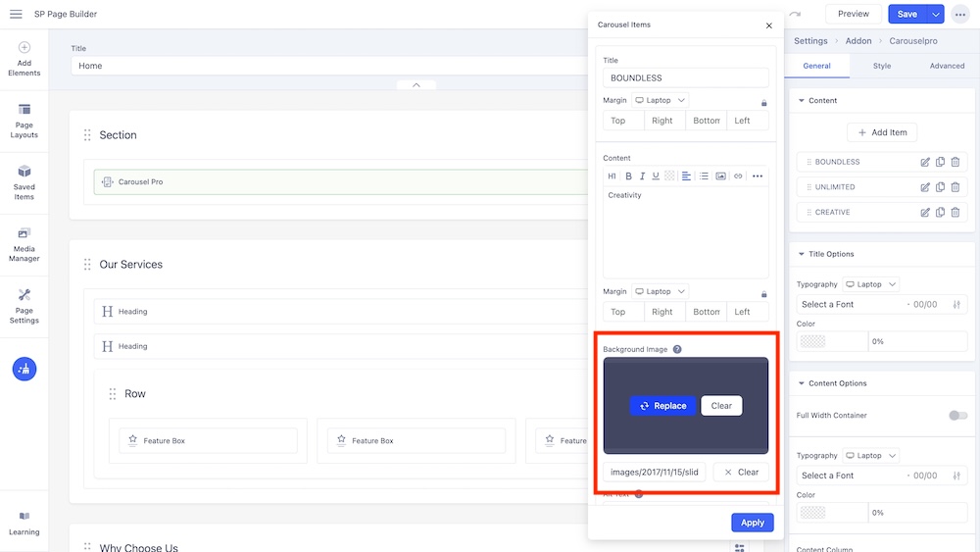The height and width of the screenshot is (552, 980).
Task: Apply bold formatting in the Content editor
Action: (x=628, y=176)
